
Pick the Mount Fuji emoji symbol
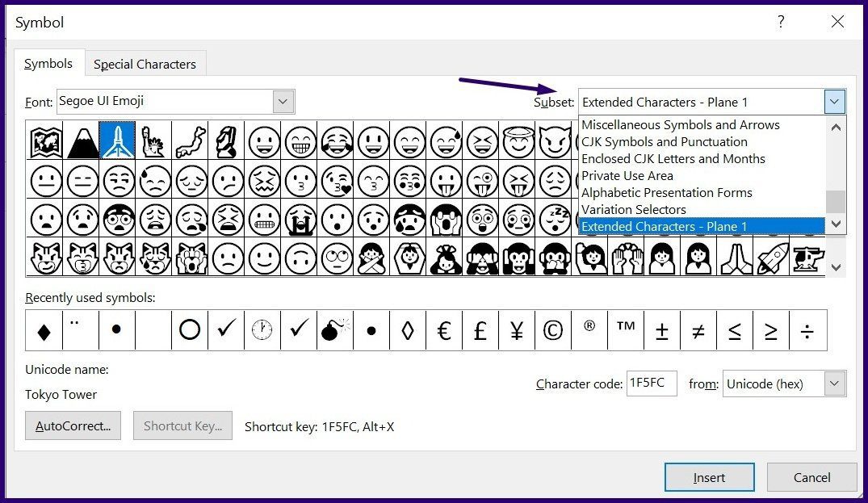coord(81,140)
